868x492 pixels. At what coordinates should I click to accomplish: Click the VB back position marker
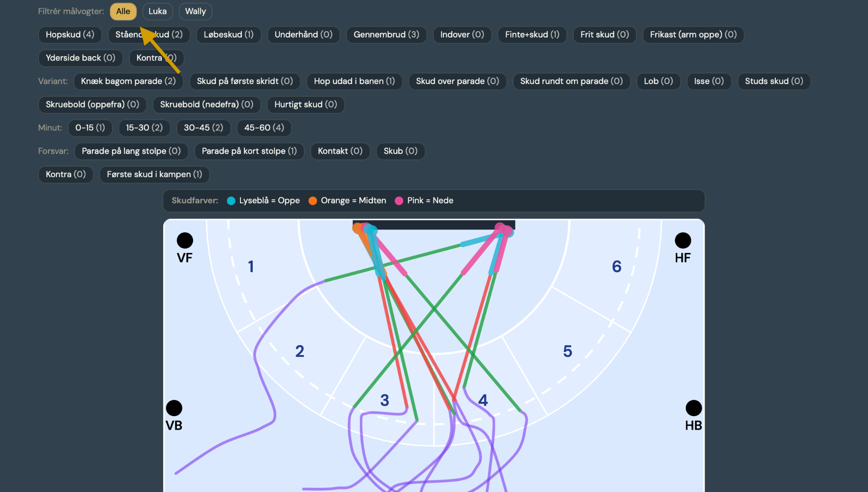174,408
